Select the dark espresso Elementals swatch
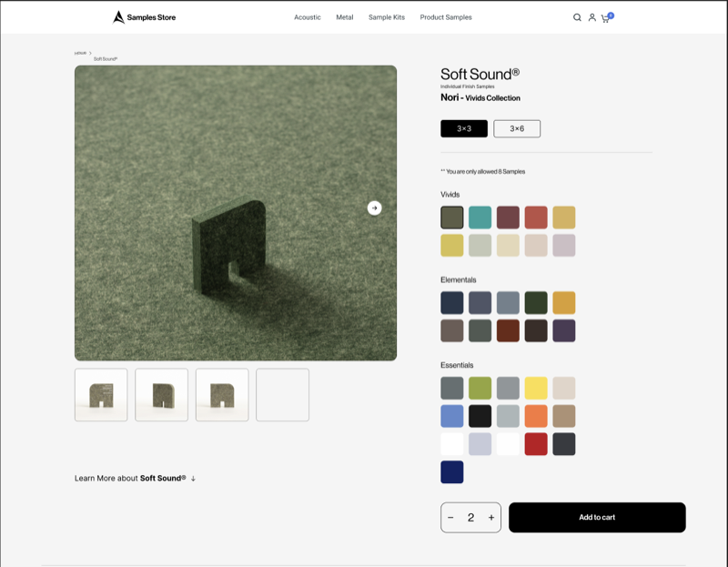Screen dimensions: 728x567 click(x=536, y=330)
